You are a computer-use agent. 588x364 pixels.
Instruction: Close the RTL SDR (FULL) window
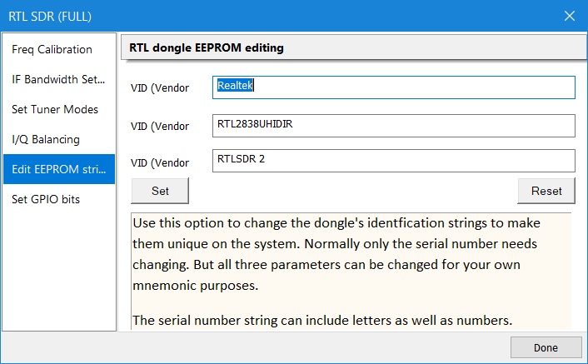(x=570, y=16)
